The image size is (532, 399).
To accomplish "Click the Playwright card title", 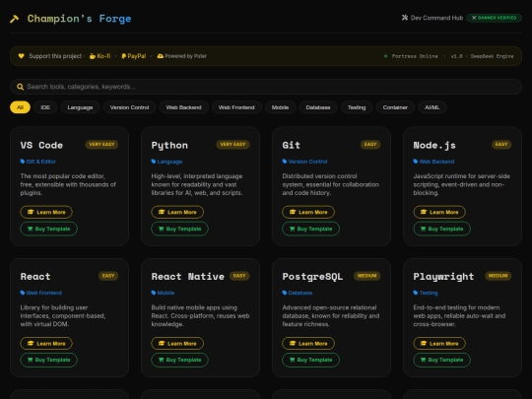I will (x=443, y=277).
